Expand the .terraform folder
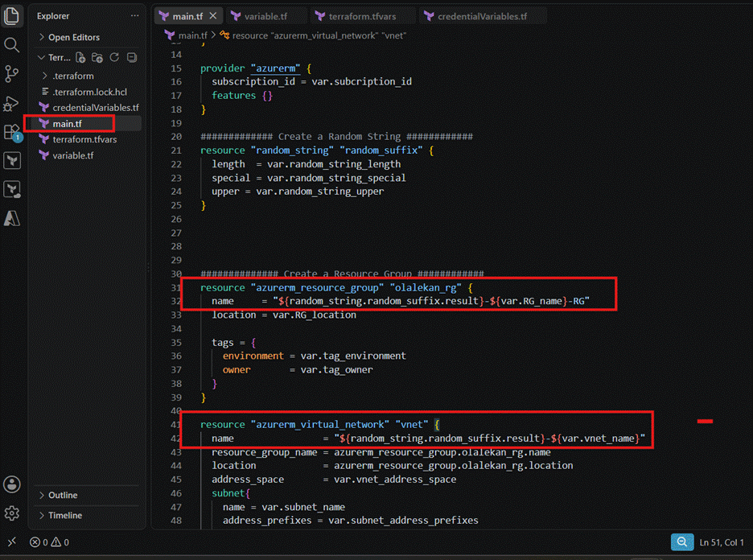The width and height of the screenshot is (753, 560). pyautogui.click(x=73, y=76)
